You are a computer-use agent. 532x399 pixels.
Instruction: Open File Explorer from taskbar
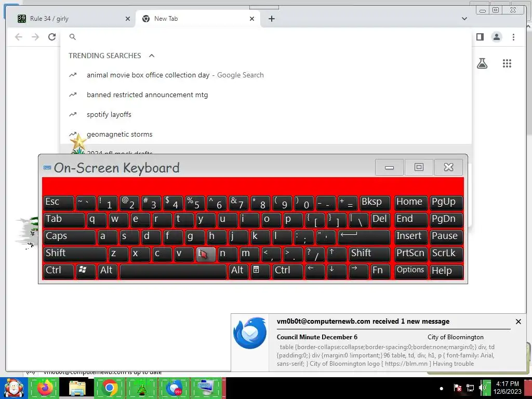pyautogui.click(x=77, y=388)
